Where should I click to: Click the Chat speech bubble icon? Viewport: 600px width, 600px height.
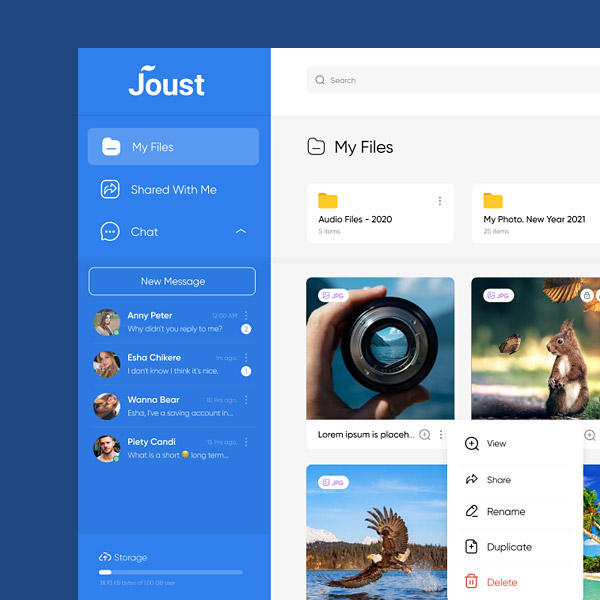tap(110, 232)
